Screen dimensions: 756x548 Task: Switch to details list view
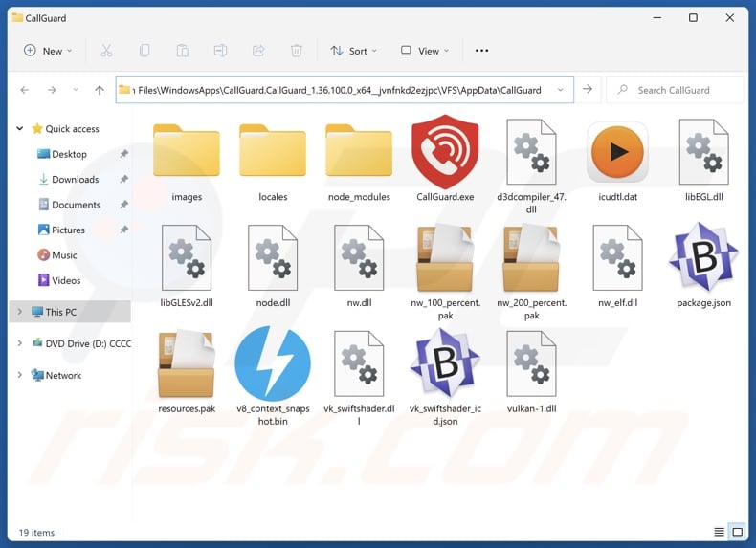719,532
